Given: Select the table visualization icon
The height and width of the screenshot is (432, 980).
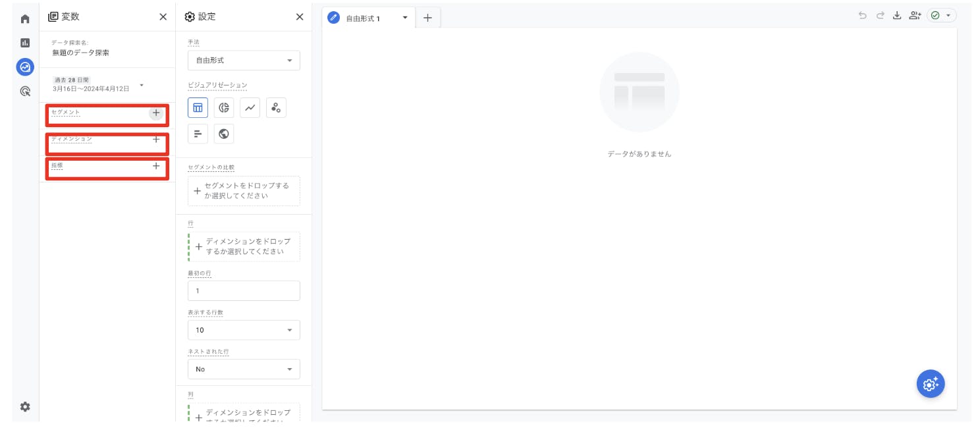Looking at the screenshot, I should click(198, 107).
